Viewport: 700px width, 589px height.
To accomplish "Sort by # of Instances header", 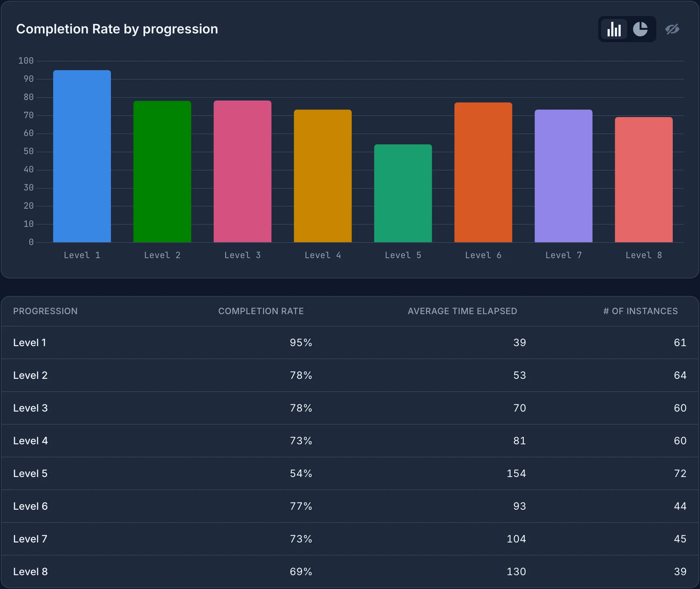I will coord(640,311).
